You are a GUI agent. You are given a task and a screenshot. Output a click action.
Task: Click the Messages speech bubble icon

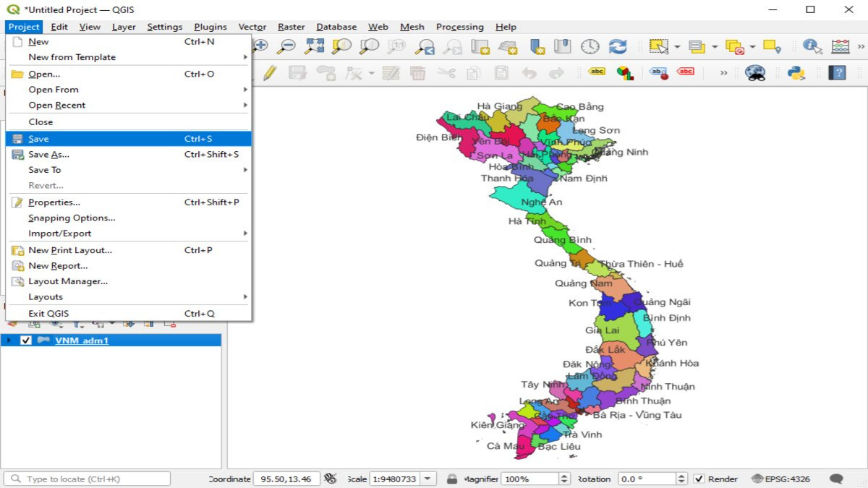coord(836,479)
